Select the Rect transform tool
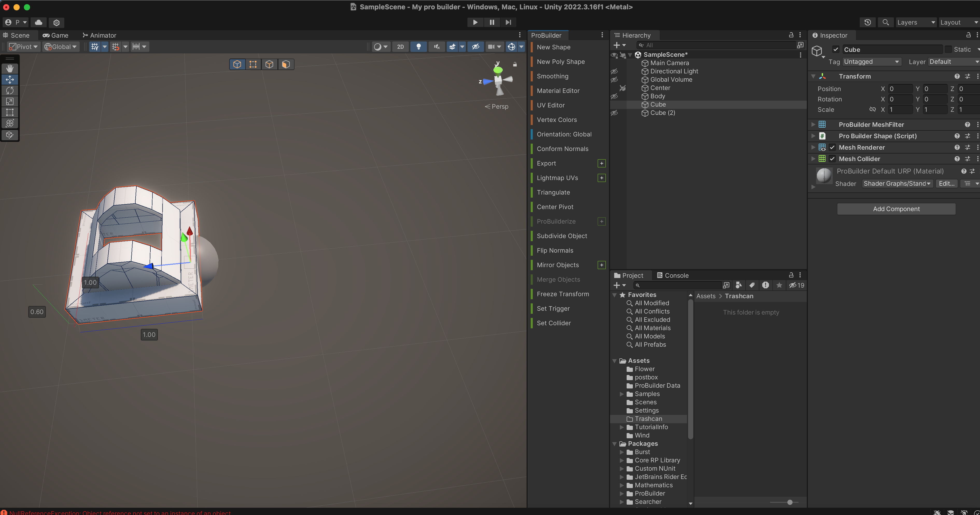Screen dimensions: 980x515 10,112
